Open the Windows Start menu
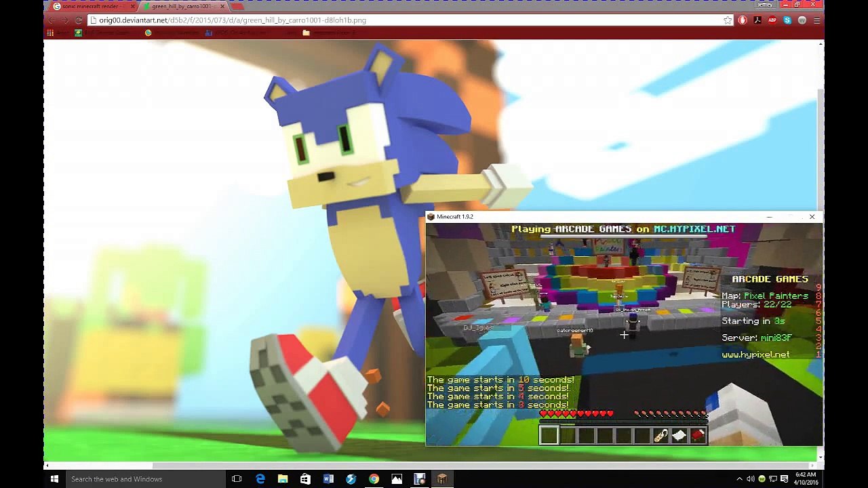 pos(54,479)
